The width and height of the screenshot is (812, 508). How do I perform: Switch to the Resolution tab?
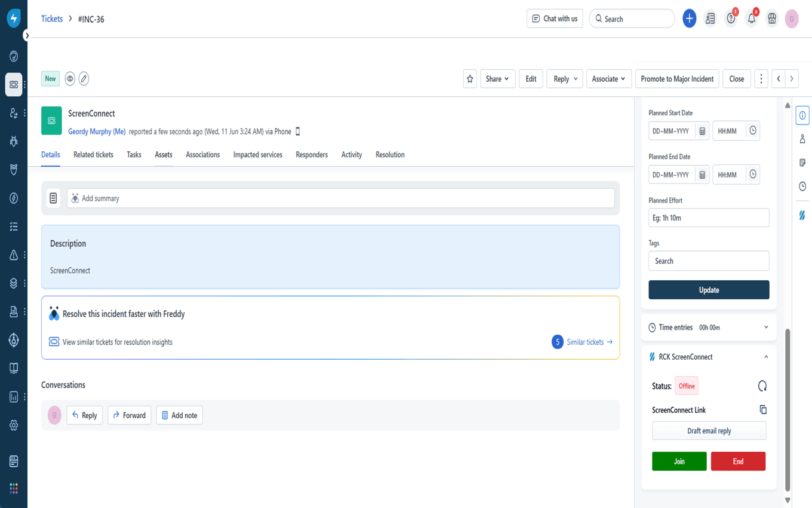(390, 155)
